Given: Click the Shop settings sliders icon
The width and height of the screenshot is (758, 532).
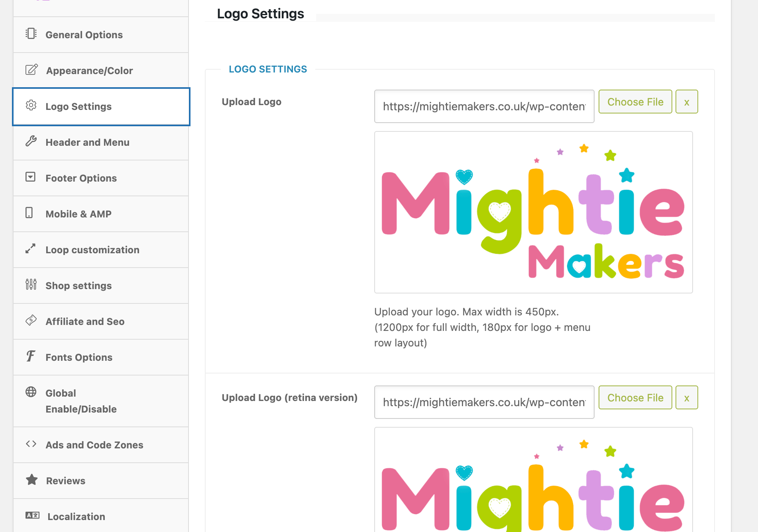Looking at the screenshot, I should (31, 284).
